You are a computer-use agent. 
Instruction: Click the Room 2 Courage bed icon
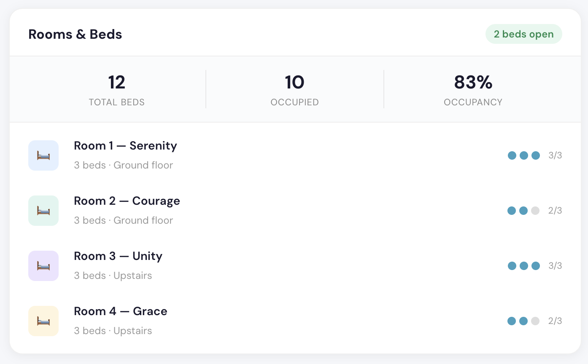[43, 211]
